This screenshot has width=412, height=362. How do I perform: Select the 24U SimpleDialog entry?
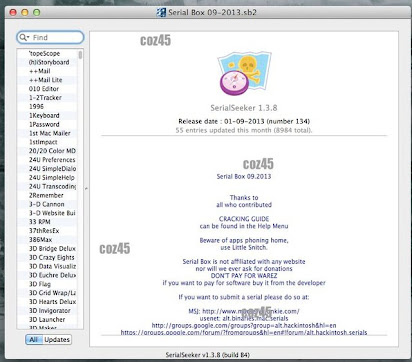point(47,169)
